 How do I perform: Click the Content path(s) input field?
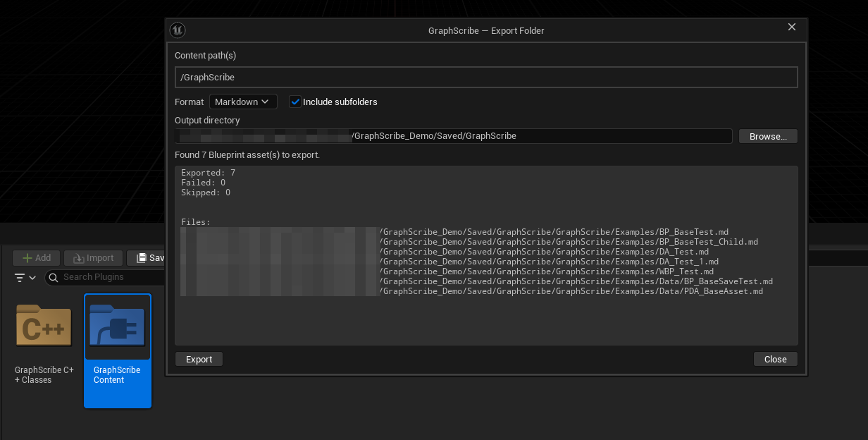click(x=486, y=77)
